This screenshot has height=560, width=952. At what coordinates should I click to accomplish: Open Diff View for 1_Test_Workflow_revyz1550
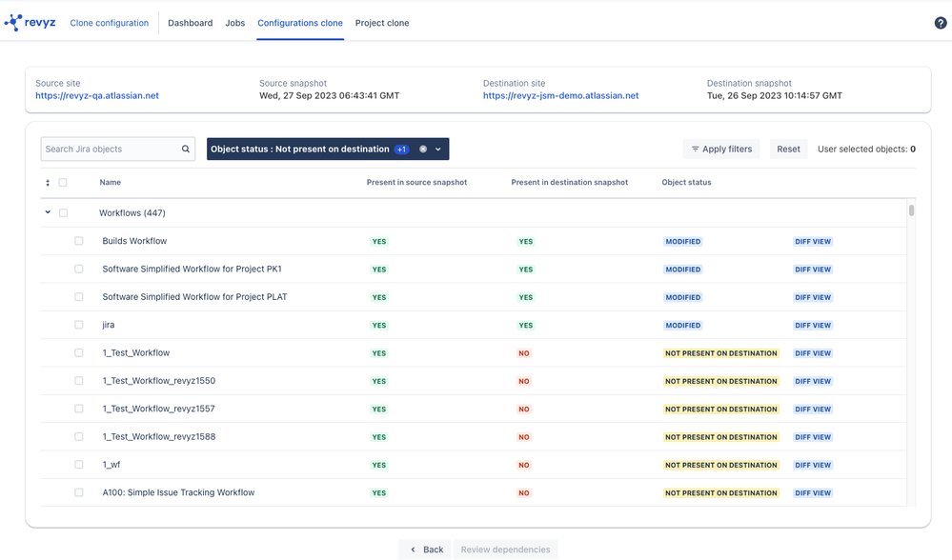tap(812, 381)
